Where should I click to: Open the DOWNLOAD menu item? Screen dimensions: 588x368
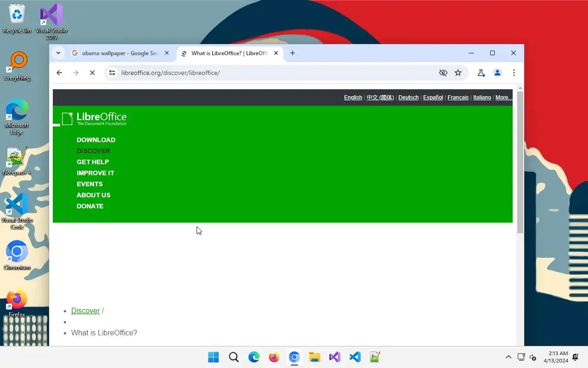(x=96, y=140)
